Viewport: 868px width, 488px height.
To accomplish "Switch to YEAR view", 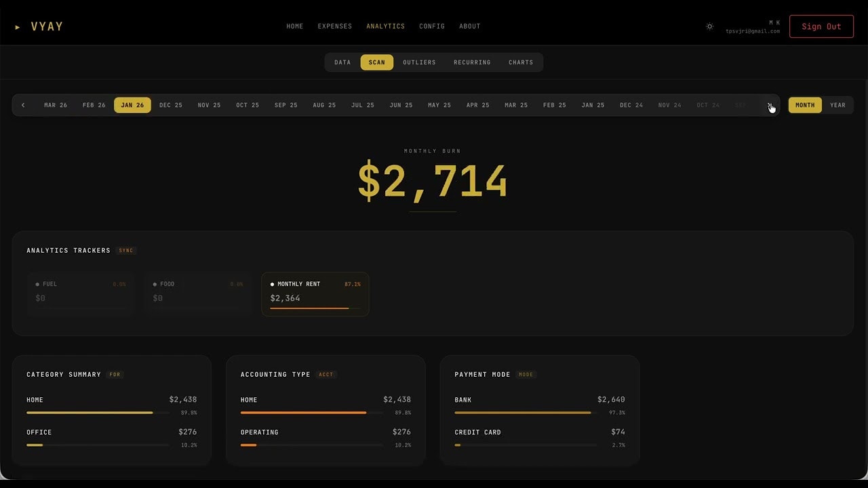I will click(837, 105).
